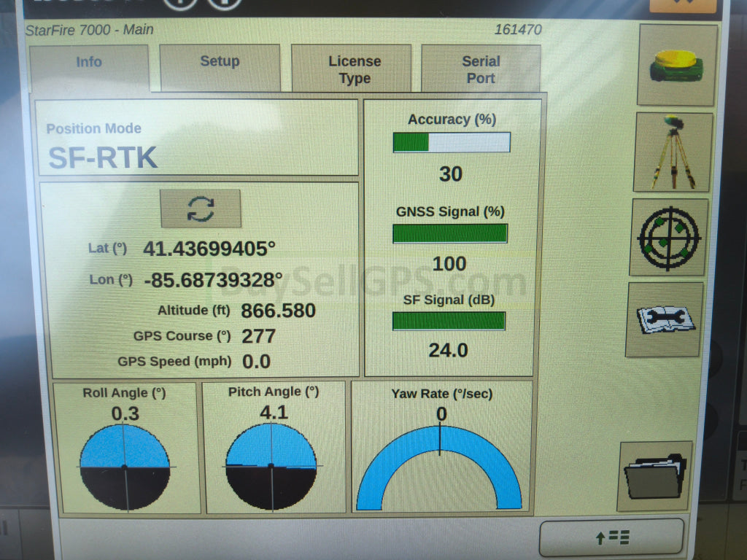The height and width of the screenshot is (560, 747).
Task: Select the serial number 161470
Action: [518, 29]
